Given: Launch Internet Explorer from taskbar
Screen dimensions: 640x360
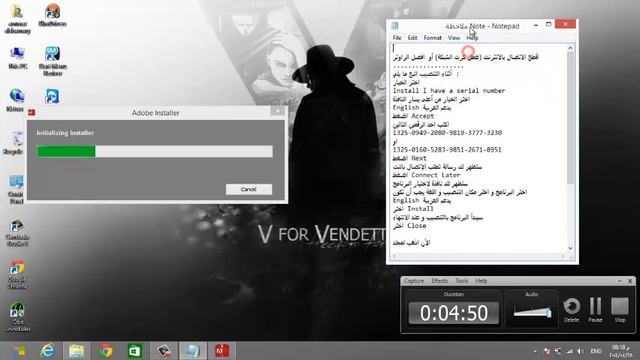Looking at the screenshot, I should coord(48,351).
